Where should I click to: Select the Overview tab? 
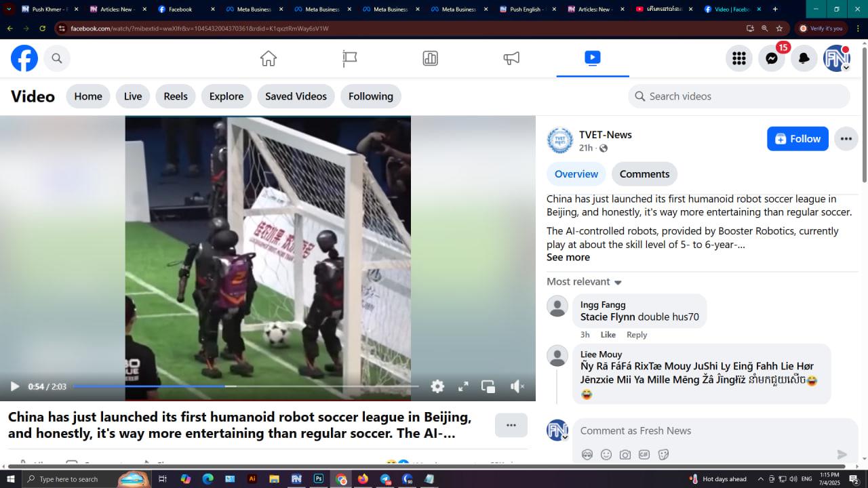coord(576,174)
